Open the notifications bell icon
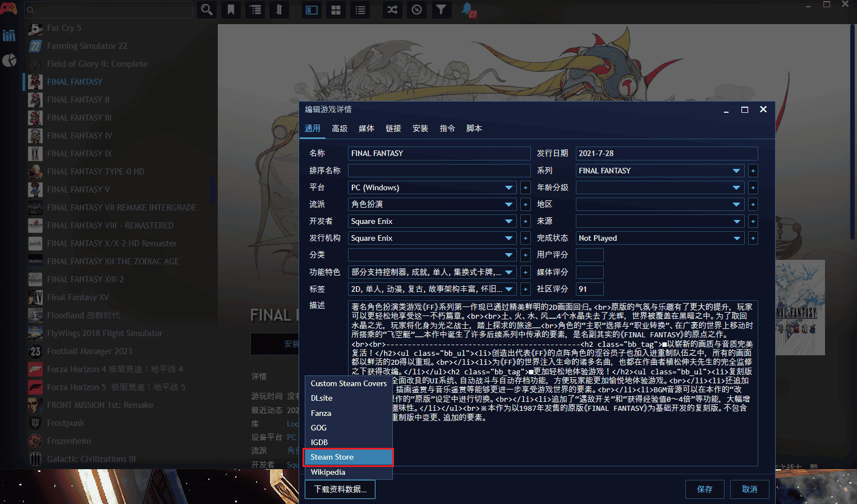 [467, 10]
